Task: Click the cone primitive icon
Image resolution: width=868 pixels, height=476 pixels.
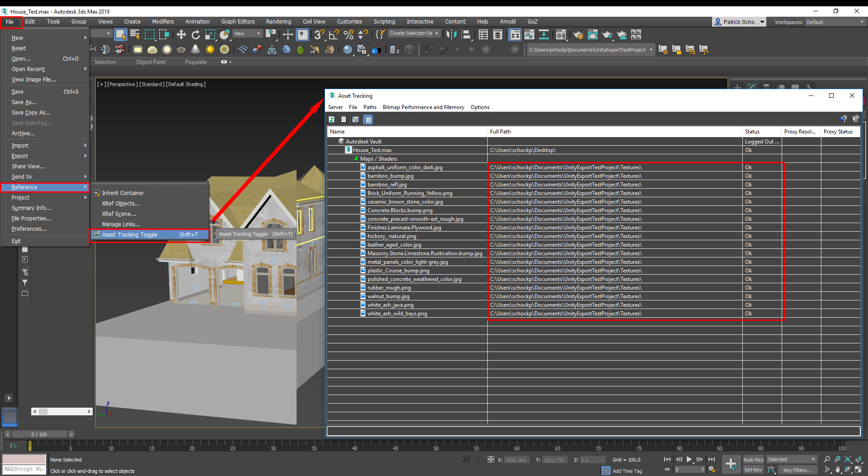Action: 195,49
